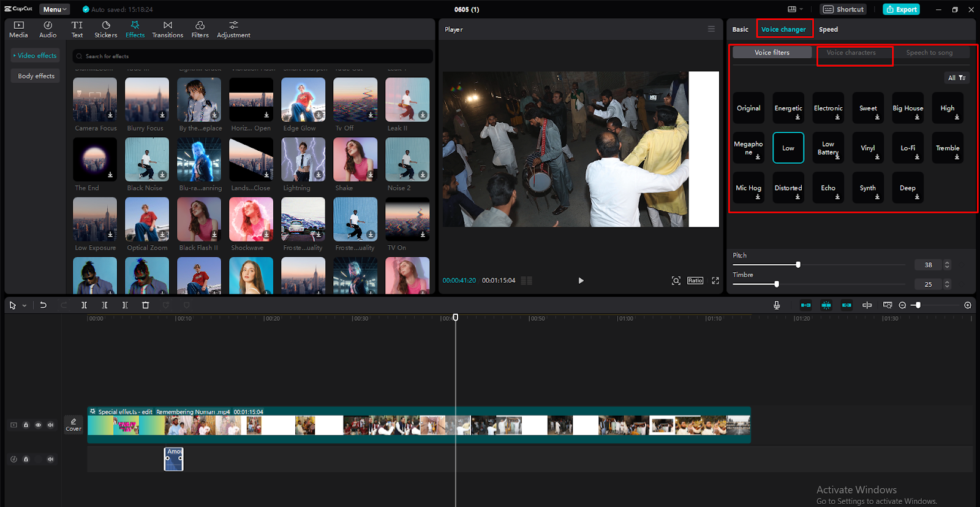980x507 pixels.
Task: Open the All voice filter dropdown
Action: pyautogui.click(x=957, y=78)
